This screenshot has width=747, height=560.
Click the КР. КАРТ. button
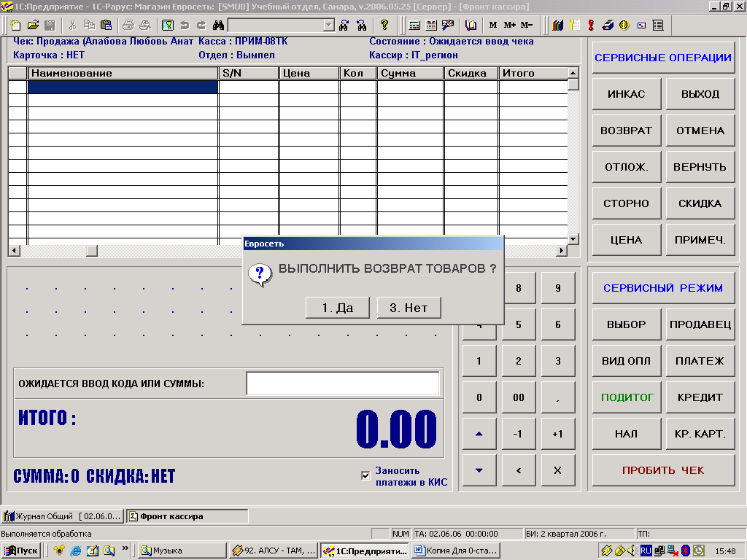700,434
